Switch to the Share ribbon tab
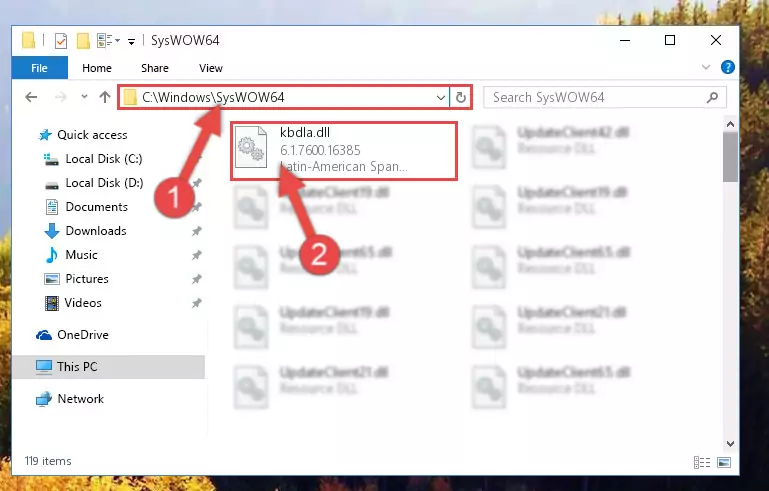Image resolution: width=769 pixels, height=491 pixels. tap(154, 68)
